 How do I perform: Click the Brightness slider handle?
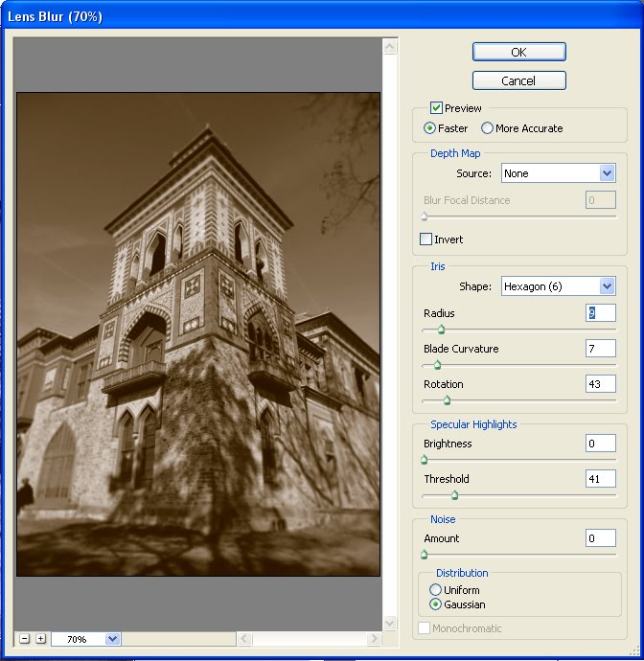pyautogui.click(x=425, y=460)
